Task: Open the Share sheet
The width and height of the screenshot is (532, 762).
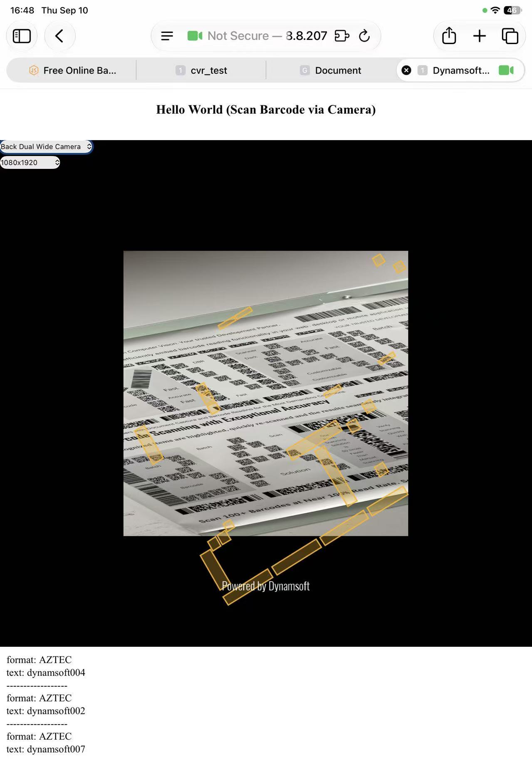Action: click(449, 36)
